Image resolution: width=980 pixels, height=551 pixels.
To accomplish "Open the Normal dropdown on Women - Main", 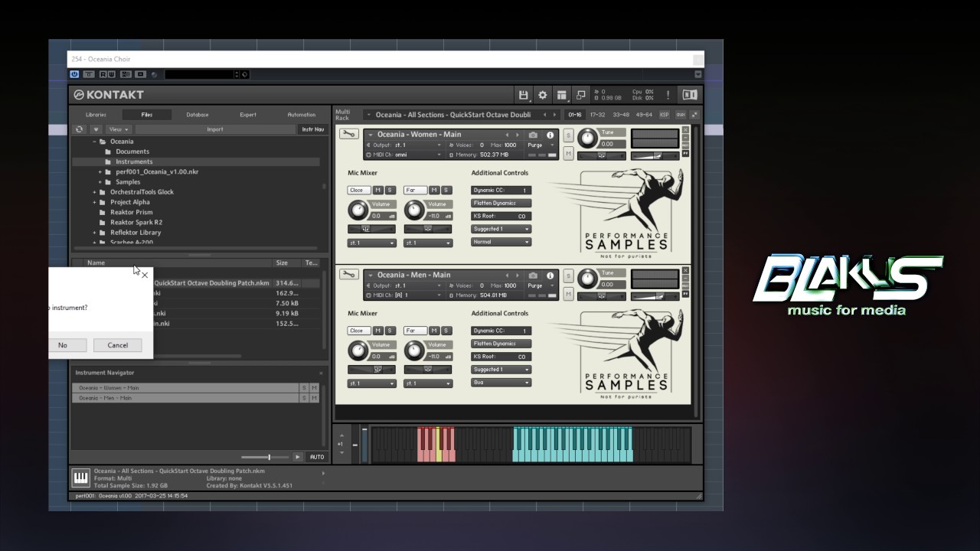I will pyautogui.click(x=501, y=242).
